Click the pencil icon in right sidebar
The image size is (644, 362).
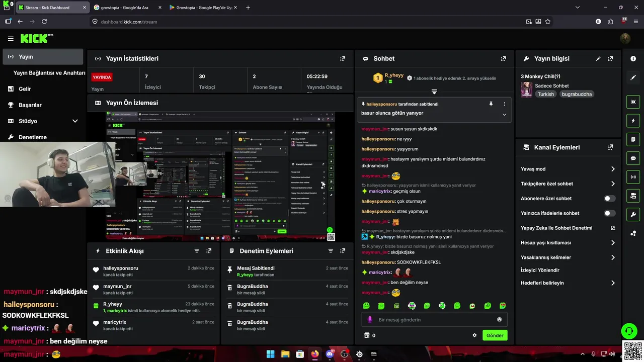pyautogui.click(x=633, y=77)
